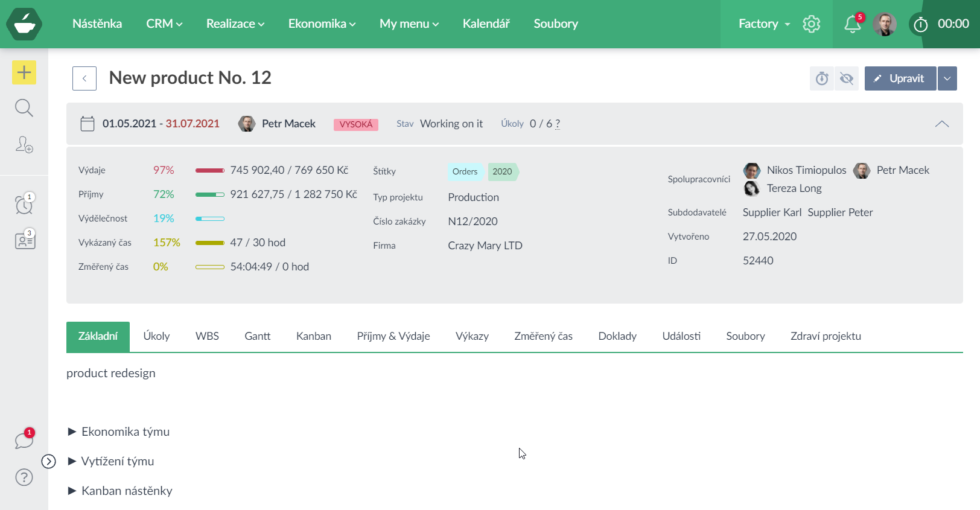Collapse the project details panel chevron

[x=941, y=124]
